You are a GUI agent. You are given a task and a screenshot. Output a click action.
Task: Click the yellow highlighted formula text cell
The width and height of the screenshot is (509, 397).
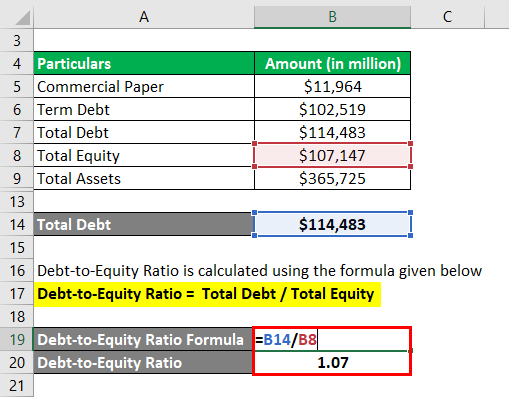tap(207, 294)
